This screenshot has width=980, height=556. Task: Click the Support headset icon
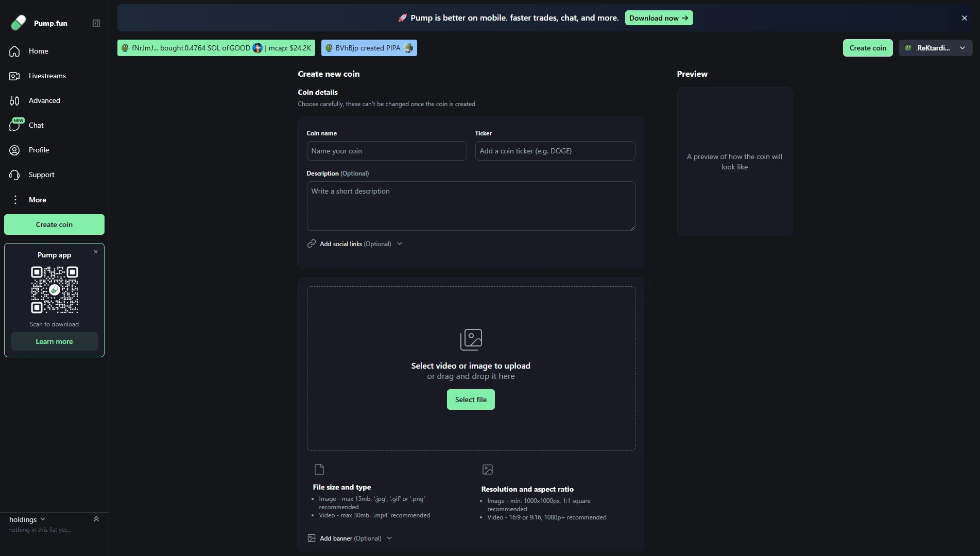(x=14, y=175)
